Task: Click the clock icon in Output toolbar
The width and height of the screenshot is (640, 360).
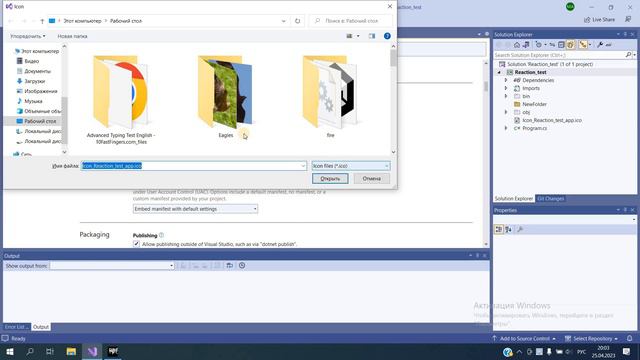Action: [x=242, y=266]
